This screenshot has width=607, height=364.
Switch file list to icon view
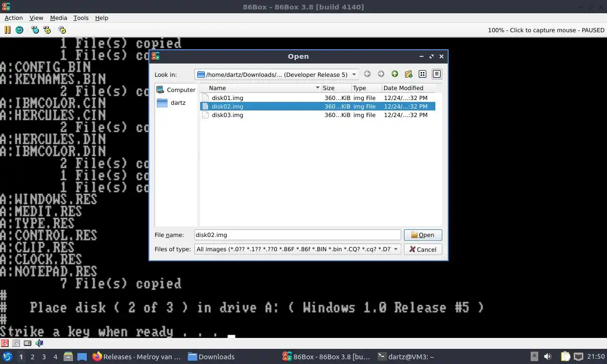click(x=423, y=74)
